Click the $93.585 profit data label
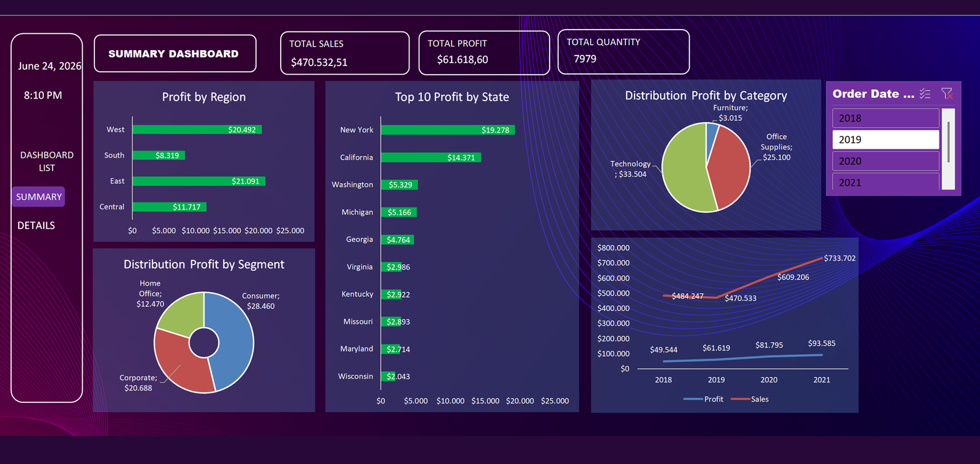980x464 pixels. click(821, 343)
